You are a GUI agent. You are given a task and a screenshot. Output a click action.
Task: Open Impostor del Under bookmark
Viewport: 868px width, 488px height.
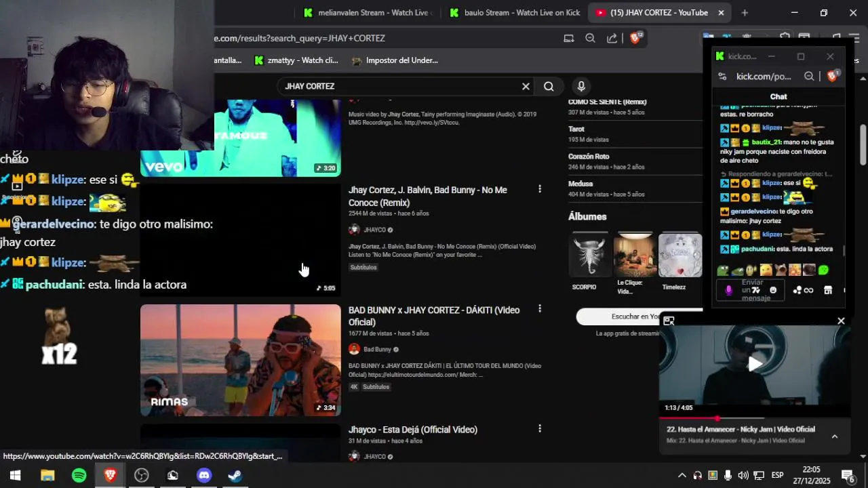[x=395, y=60]
